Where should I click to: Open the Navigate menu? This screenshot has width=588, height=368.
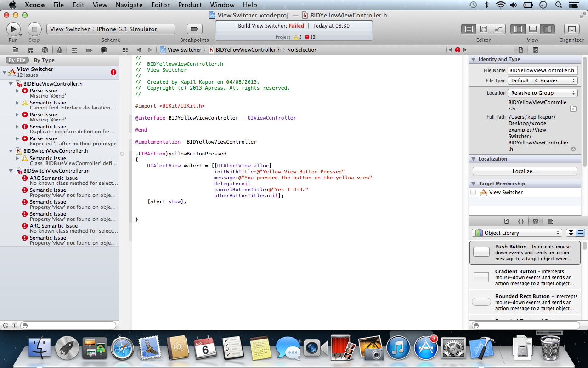(x=129, y=5)
